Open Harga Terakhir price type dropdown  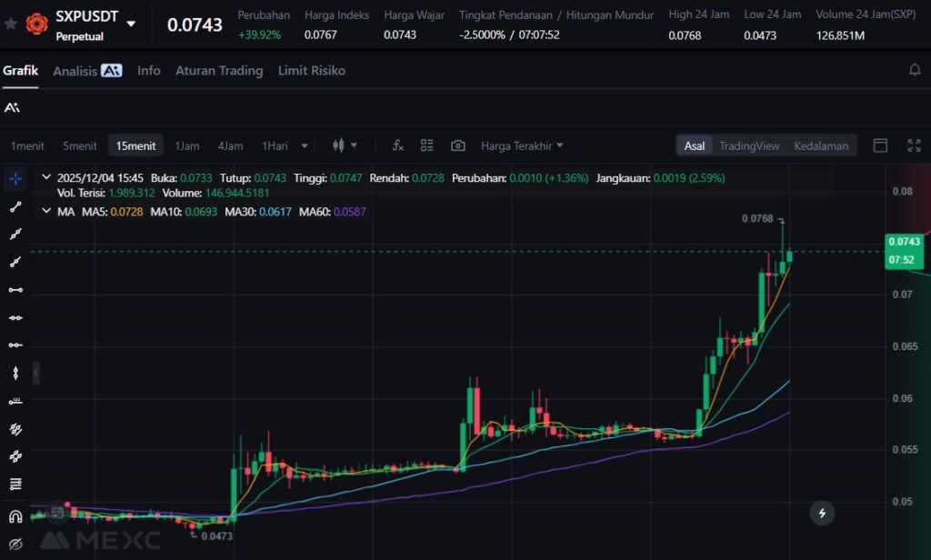[x=522, y=145]
